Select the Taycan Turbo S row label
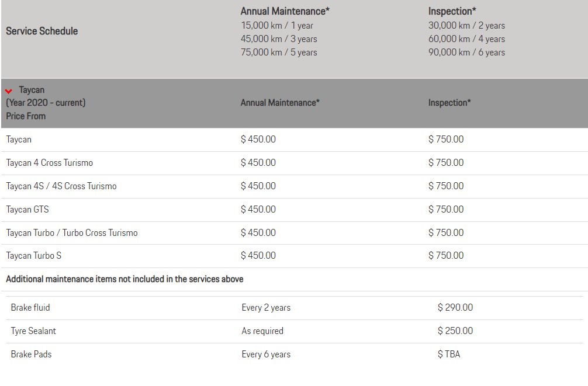This screenshot has width=588, height=386. click(x=34, y=256)
